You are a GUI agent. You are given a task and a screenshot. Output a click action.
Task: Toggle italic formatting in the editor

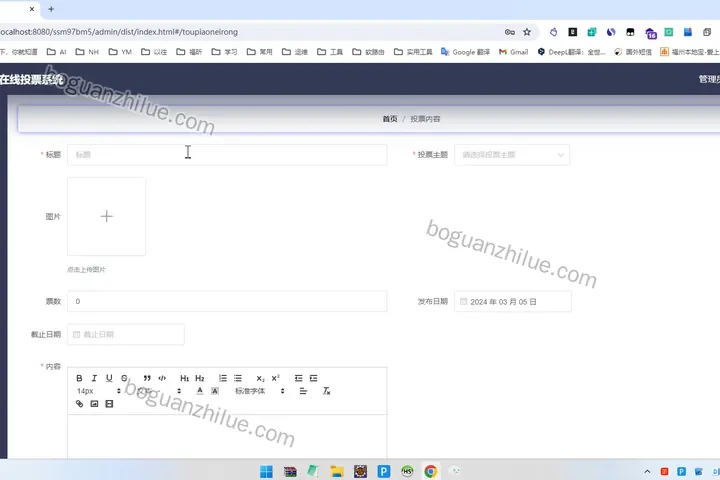tap(94, 378)
